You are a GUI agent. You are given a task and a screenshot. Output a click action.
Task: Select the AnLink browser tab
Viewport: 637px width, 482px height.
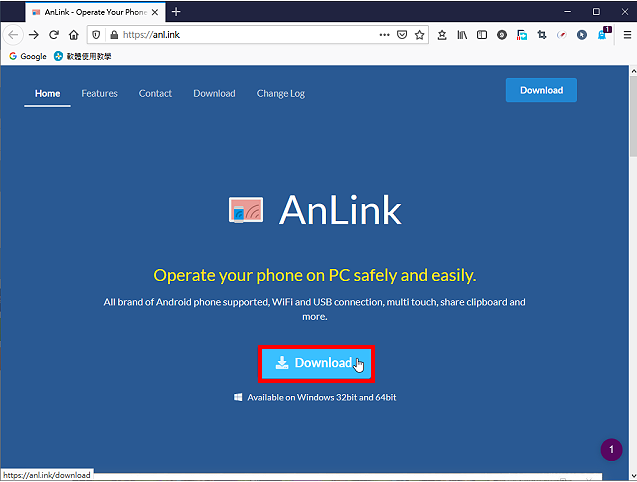click(x=95, y=12)
